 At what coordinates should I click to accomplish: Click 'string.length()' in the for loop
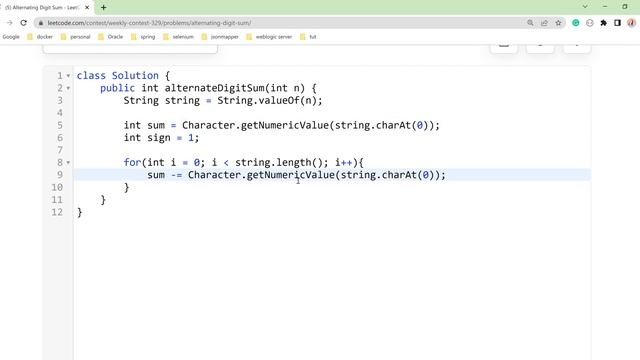[282, 163]
